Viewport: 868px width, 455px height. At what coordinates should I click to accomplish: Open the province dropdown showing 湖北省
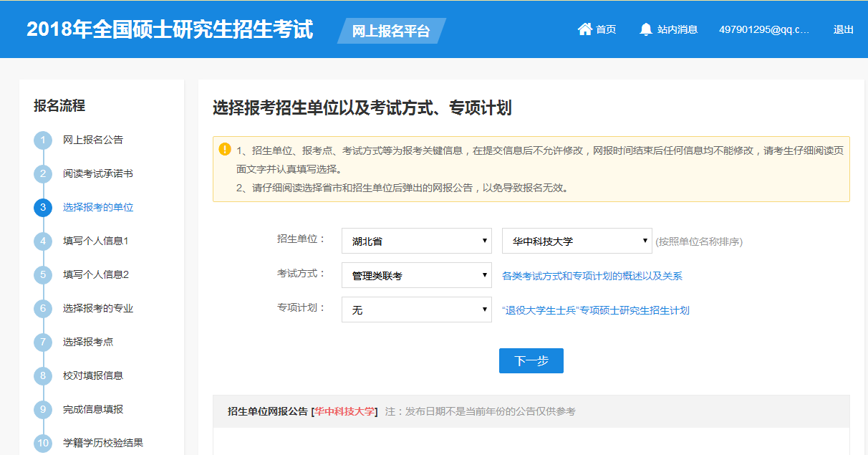[x=416, y=241]
